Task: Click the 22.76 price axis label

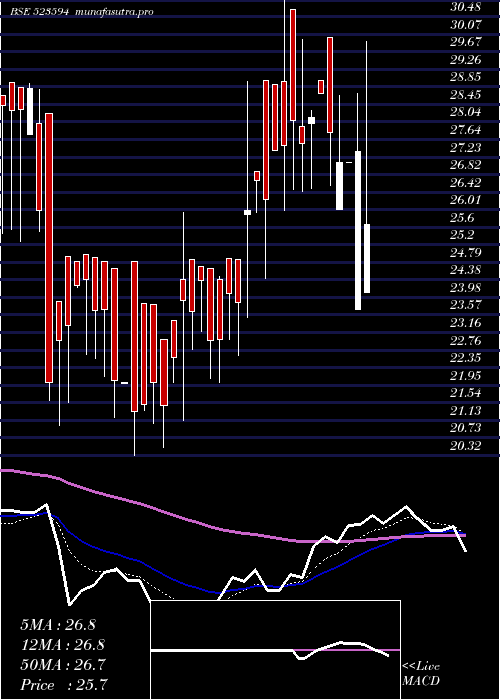Action: click(465, 341)
